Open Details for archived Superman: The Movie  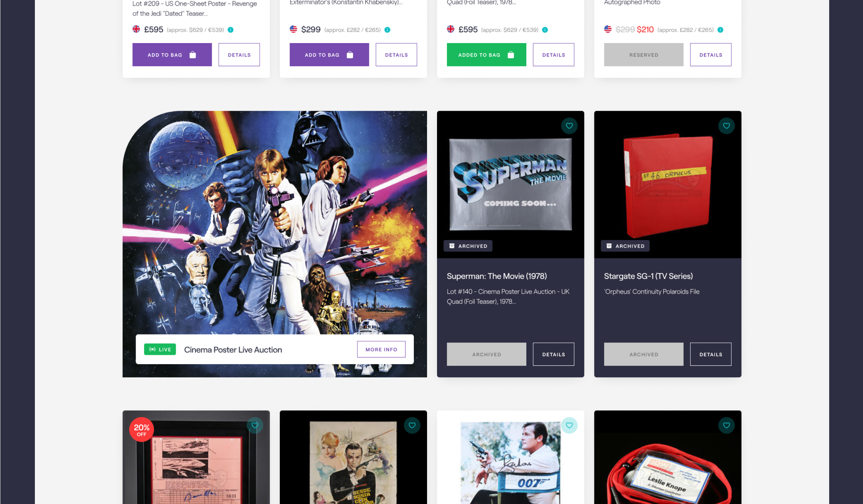click(x=553, y=354)
